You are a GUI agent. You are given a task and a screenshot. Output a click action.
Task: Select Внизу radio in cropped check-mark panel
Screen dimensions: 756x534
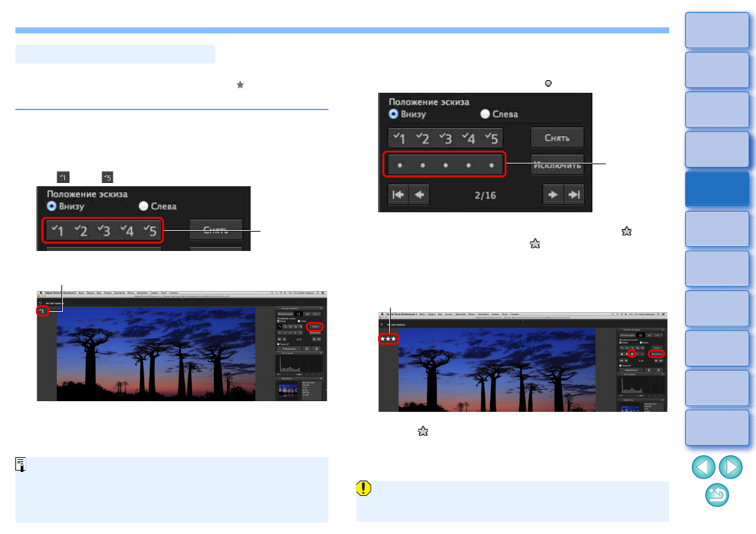click(x=51, y=206)
